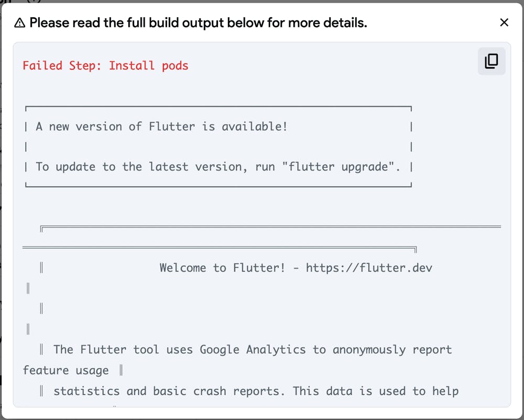This screenshot has height=420, width=524.
Task: Click the "Please read the full build output" title
Action: (198, 23)
